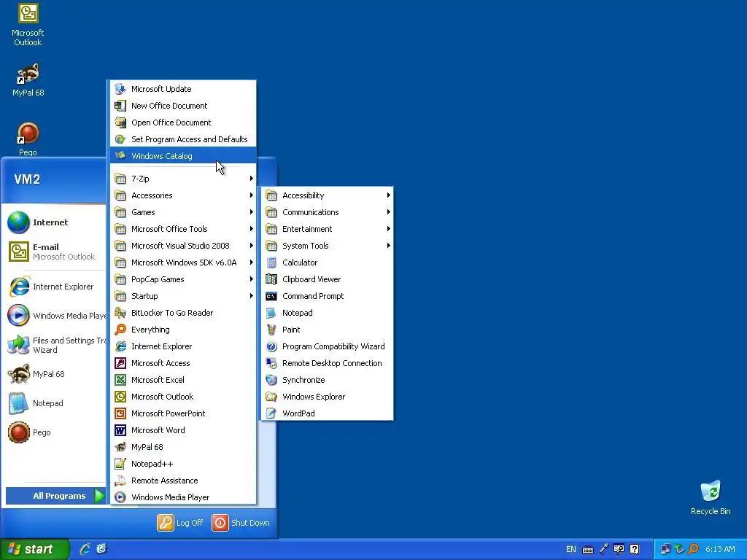Click All Programs button
Image resolution: width=747 pixels, height=560 pixels.
pos(55,496)
